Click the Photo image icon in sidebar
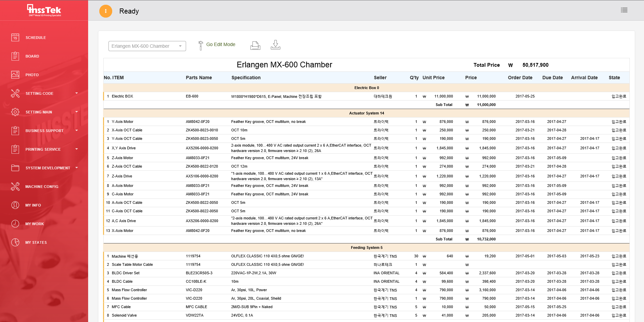The width and height of the screenshot is (644, 322). pos(15,75)
